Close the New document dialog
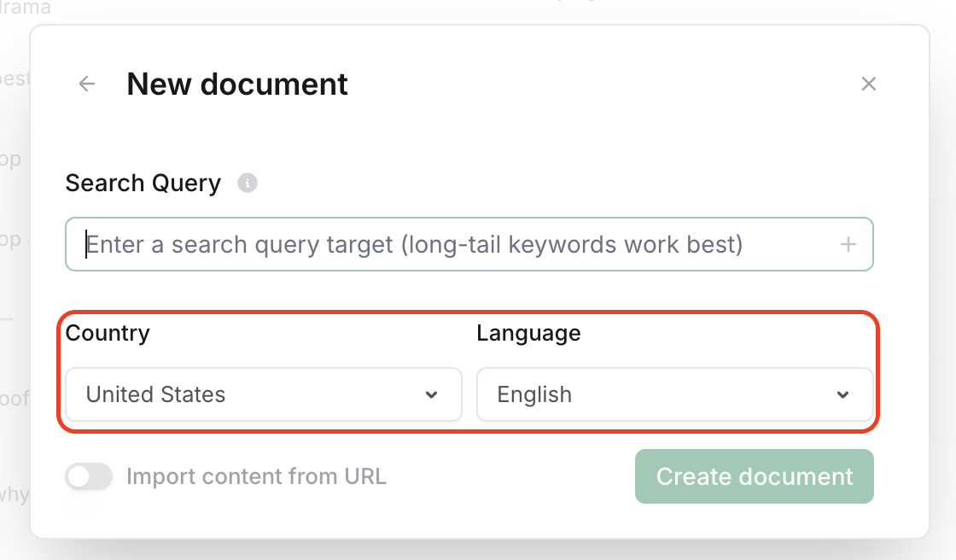 868,84
